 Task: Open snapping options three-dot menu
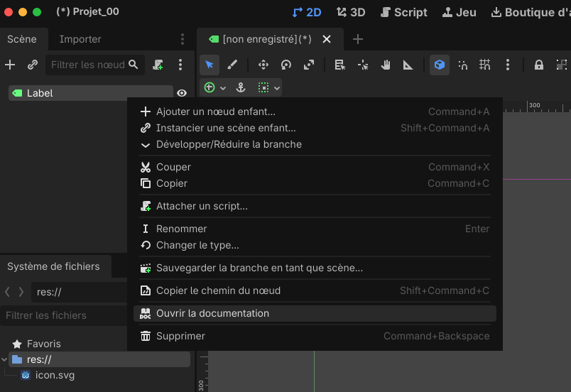[x=508, y=65]
